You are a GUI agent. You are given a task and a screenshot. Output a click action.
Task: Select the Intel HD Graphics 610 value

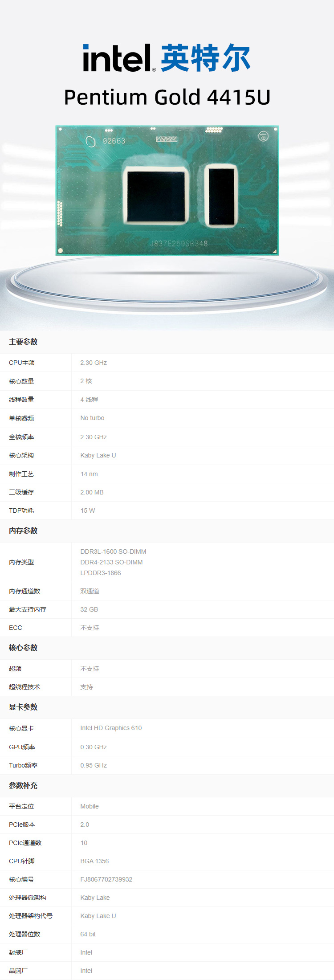click(111, 728)
